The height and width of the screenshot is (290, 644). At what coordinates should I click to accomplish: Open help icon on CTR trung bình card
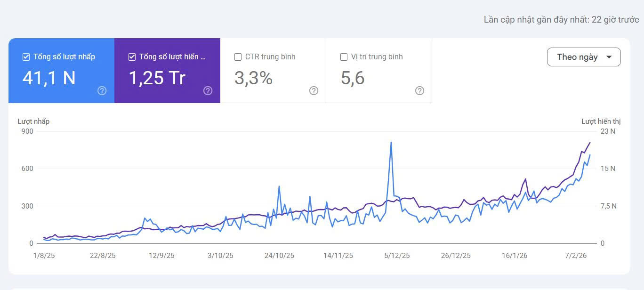314,91
